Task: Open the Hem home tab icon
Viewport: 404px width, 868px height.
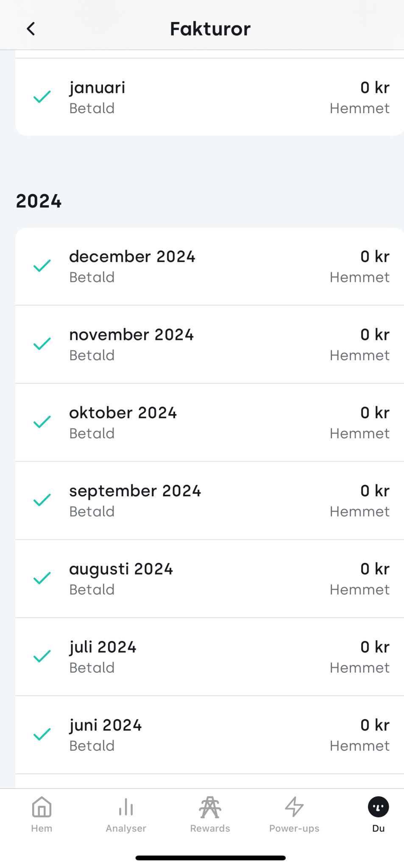Action: click(42, 807)
